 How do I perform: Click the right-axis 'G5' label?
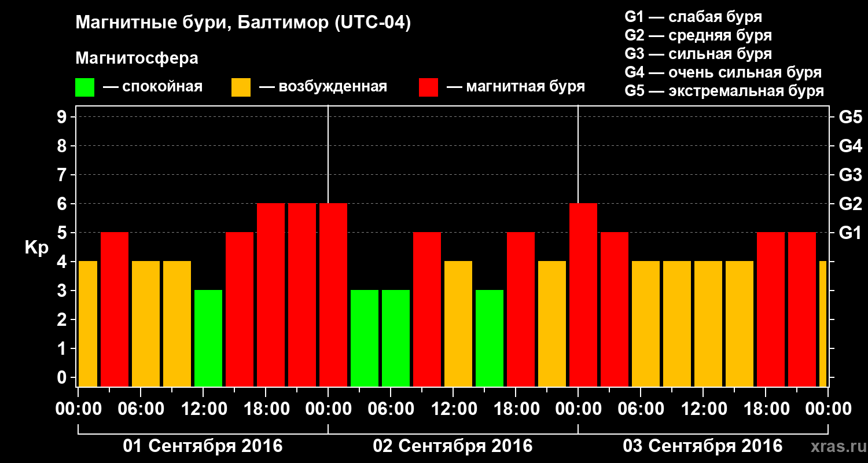click(851, 117)
